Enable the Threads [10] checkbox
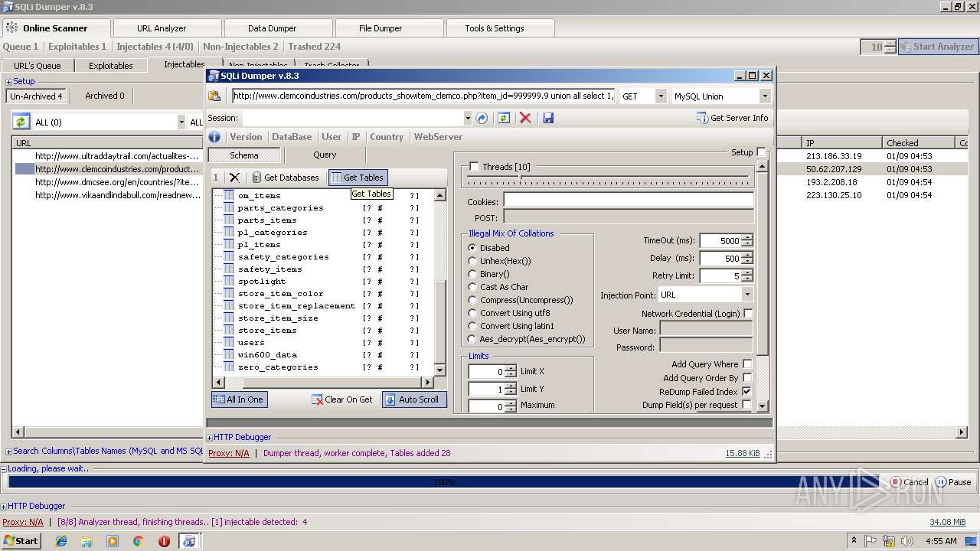The width and height of the screenshot is (980, 551). 474,167
